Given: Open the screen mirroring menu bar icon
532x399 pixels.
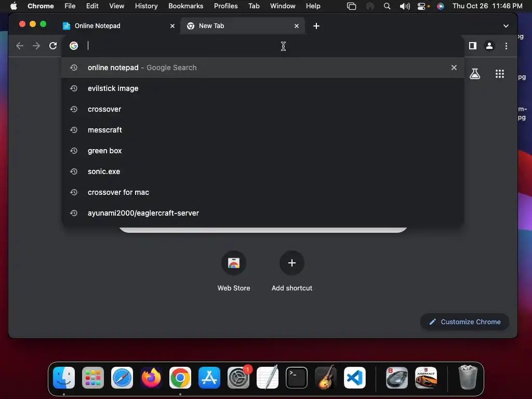Looking at the screenshot, I should click(352, 6).
